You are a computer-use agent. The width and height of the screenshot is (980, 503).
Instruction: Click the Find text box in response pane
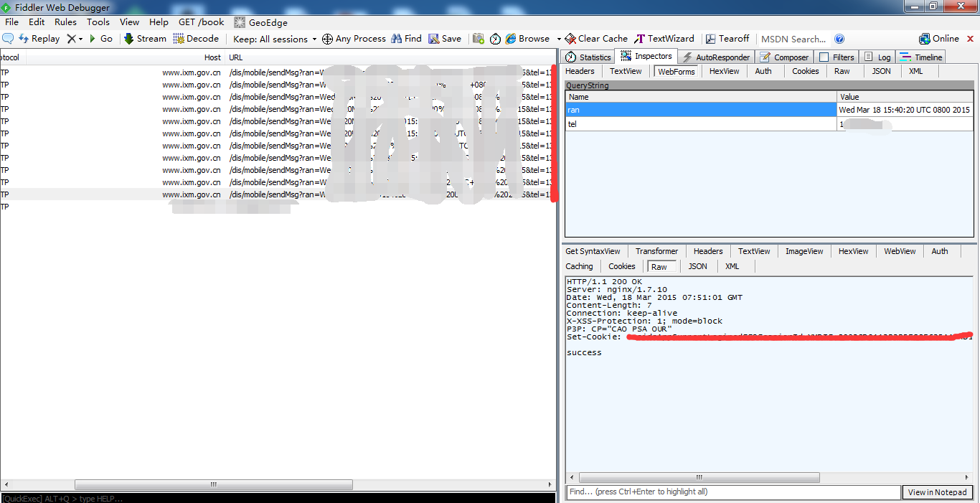tap(733, 492)
